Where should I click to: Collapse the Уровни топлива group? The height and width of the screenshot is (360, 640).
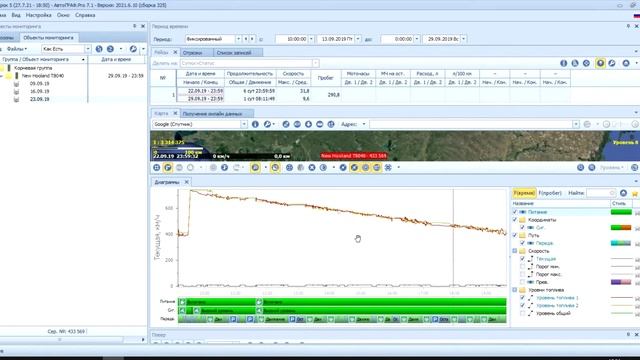coord(515,290)
